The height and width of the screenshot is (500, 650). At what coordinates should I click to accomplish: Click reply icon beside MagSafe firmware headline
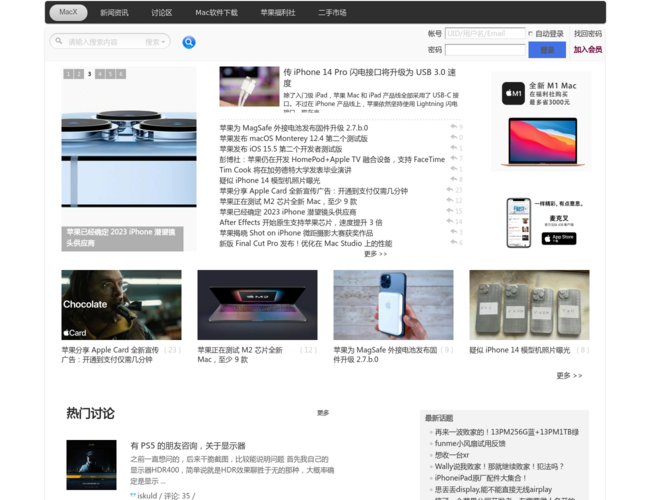tap(454, 126)
